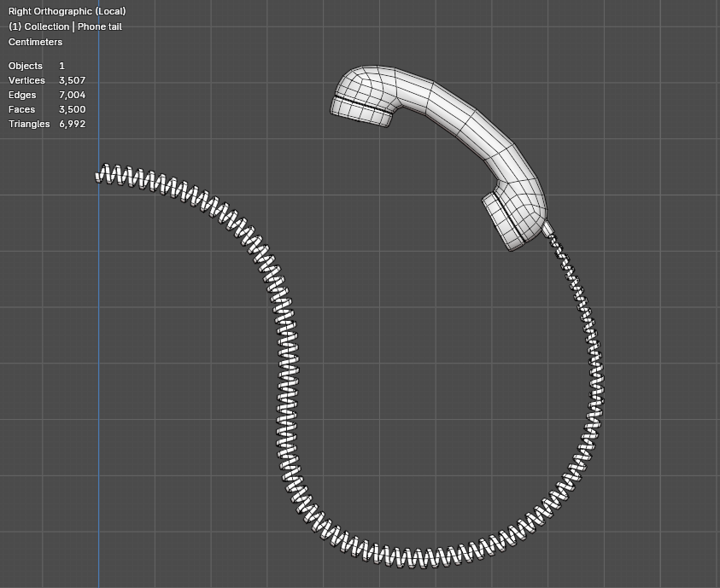The image size is (720, 588).
Task: Click the faces value 3,500
Action: coord(72,109)
